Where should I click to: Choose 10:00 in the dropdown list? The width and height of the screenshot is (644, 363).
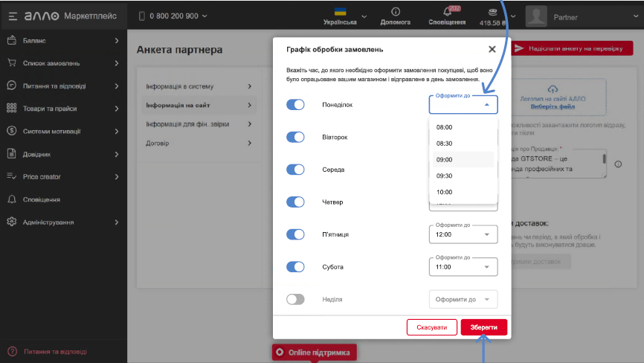445,193
